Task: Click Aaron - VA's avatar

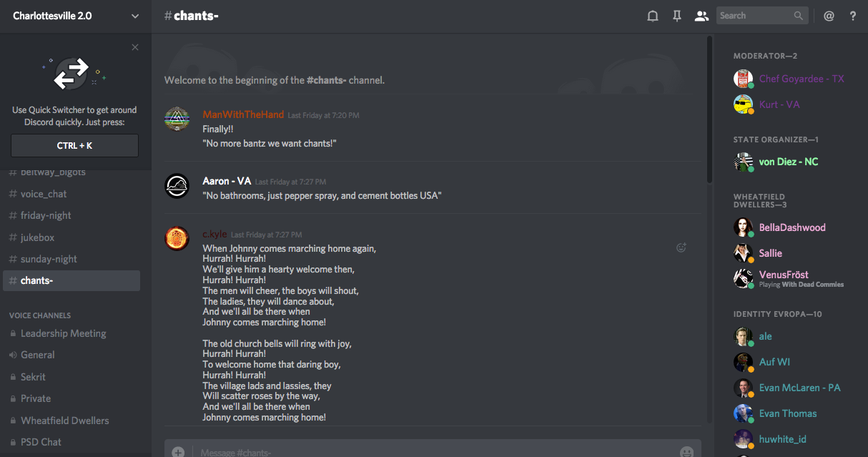Action: coord(177,186)
